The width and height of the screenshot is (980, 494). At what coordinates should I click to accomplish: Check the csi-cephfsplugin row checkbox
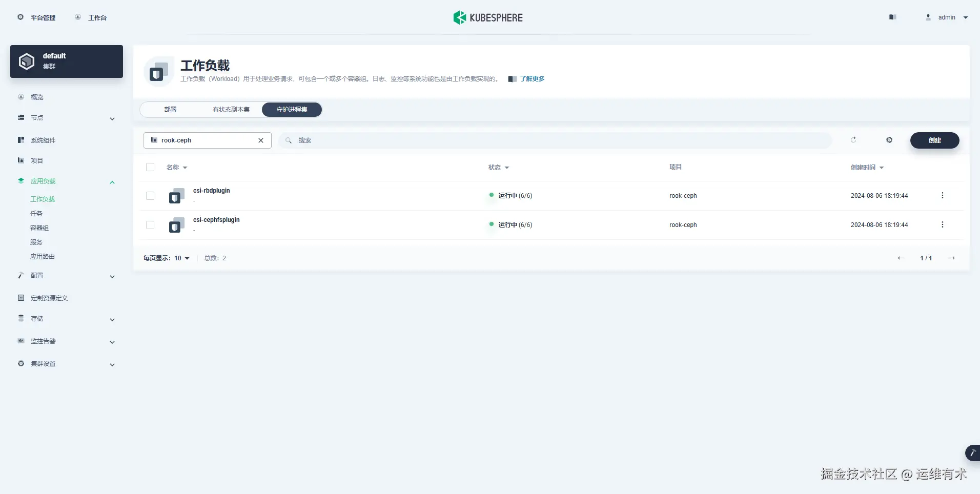(150, 225)
